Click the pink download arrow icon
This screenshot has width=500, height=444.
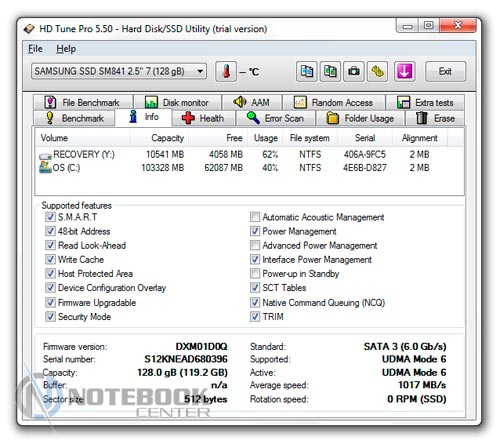click(x=404, y=71)
